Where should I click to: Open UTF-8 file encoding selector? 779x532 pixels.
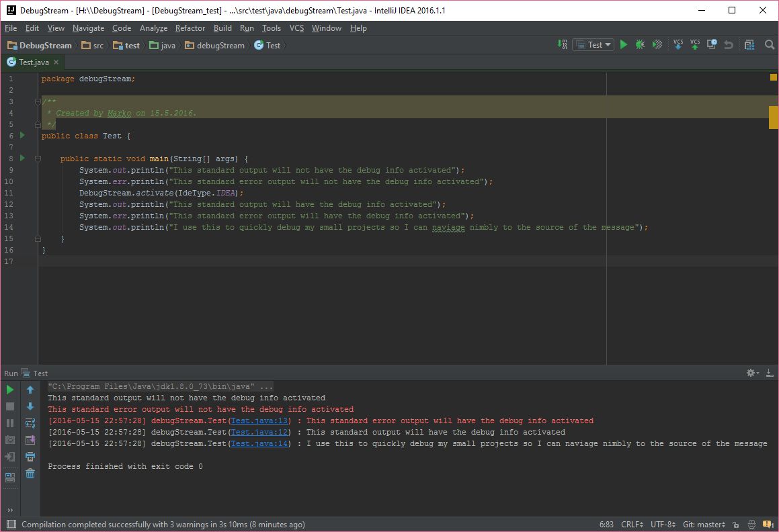point(663,525)
